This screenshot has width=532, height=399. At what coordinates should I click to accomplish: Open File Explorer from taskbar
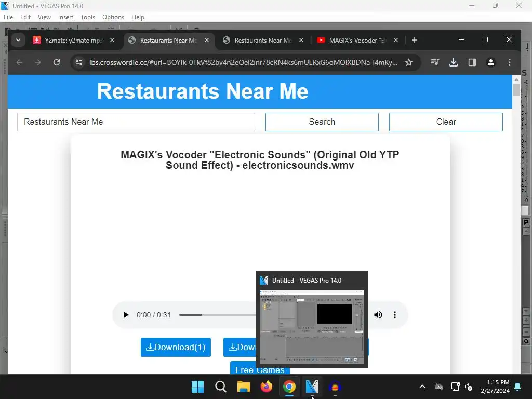coord(244,387)
